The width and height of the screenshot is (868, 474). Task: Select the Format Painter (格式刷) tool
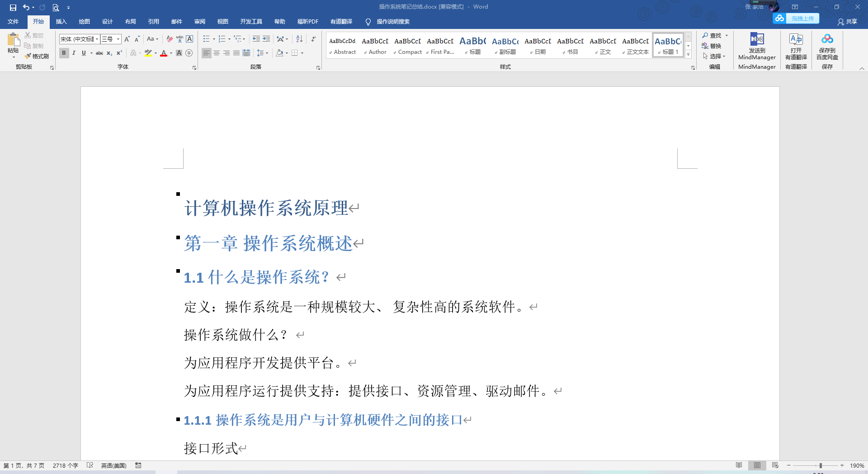(37, 56)
